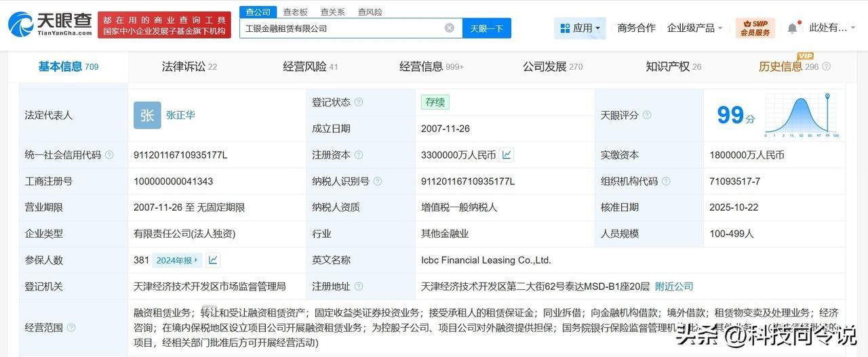The image size is (868, 357).
Task: Select the 381 insured count
Action: [x=142, y=260]
